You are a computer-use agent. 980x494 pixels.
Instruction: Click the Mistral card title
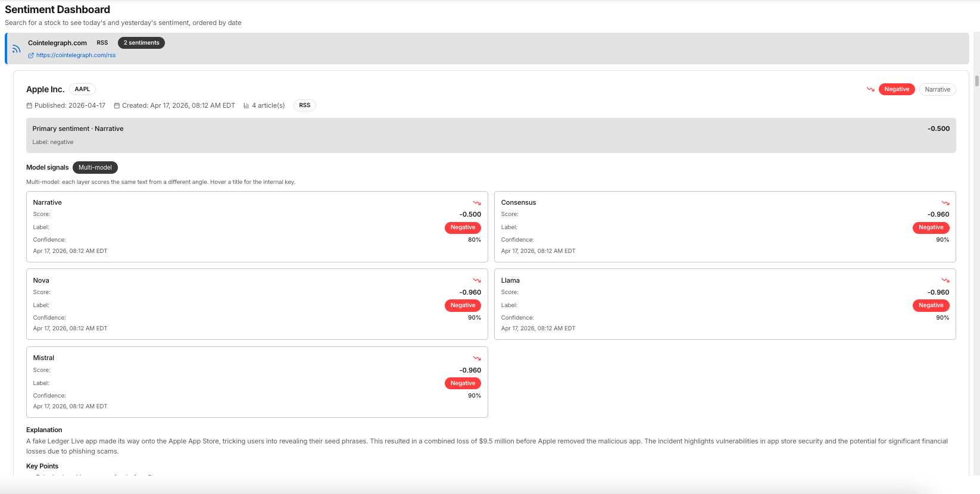(43, 358)
